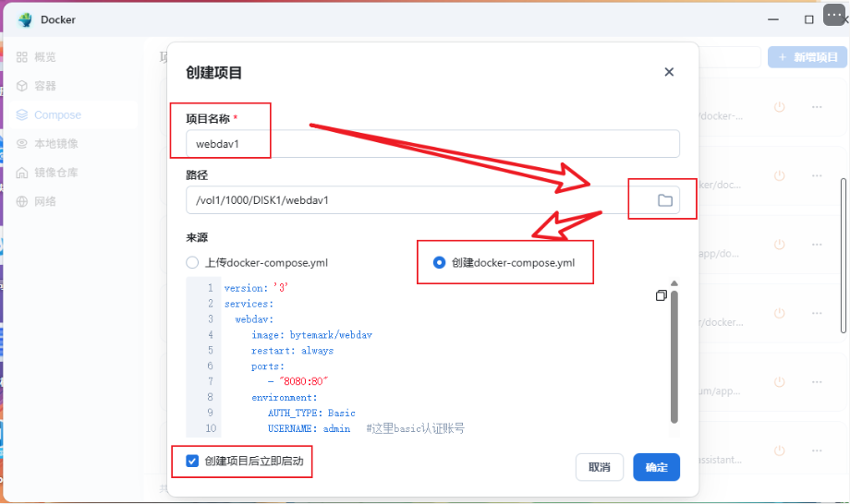Viewport: 850px width, 504px height.
Task: Select the 创建docker-compose.yml radio option
Action: pyautogui.click(x=439, y=262)
